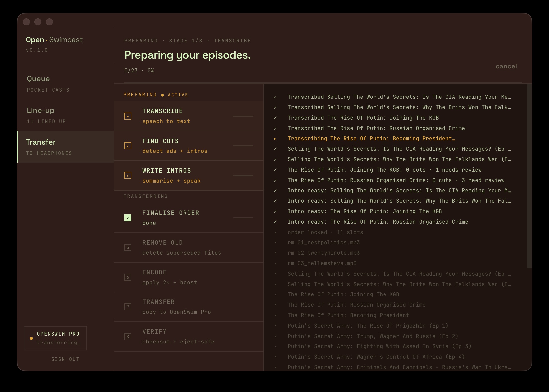549x392 pixels.
Task: Click the rm 01_restpolitics.mp3 log line
Action: coord(324,243)
